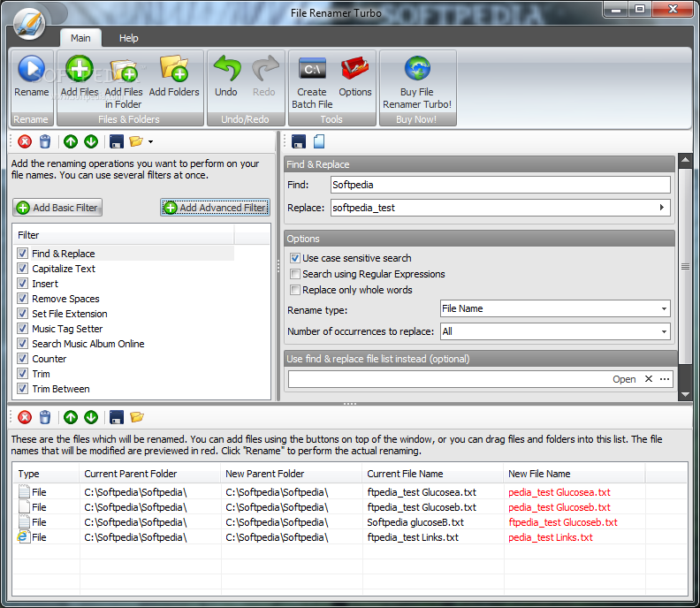Open saved filter set folder icon
700x608 pixels.
[x=136, y=142]
